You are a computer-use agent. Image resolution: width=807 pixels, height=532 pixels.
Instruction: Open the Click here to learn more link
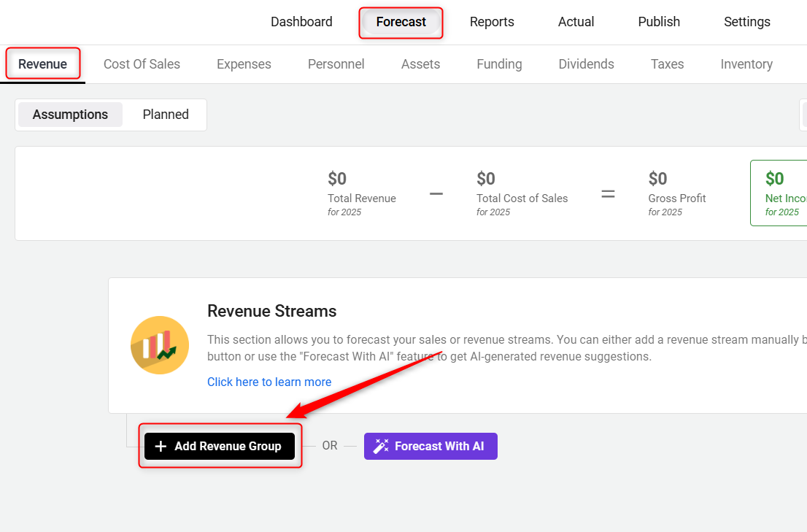(269, 382)
